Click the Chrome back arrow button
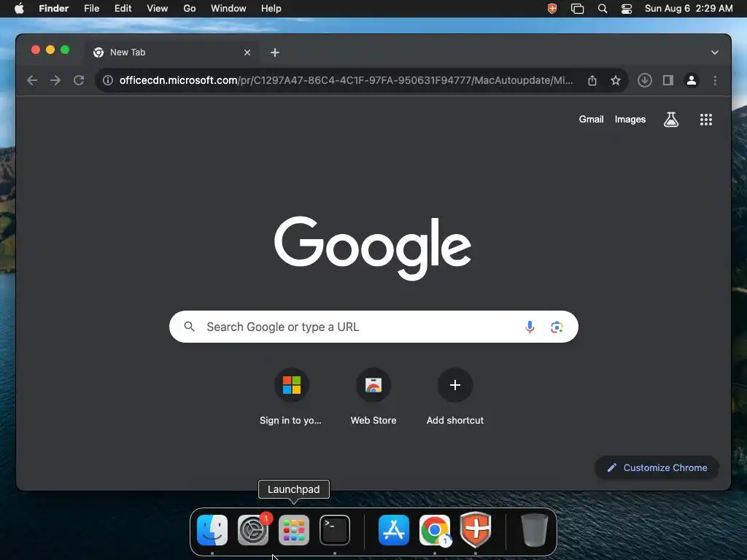This screenshot has height=560, width=747. [32, 80]
